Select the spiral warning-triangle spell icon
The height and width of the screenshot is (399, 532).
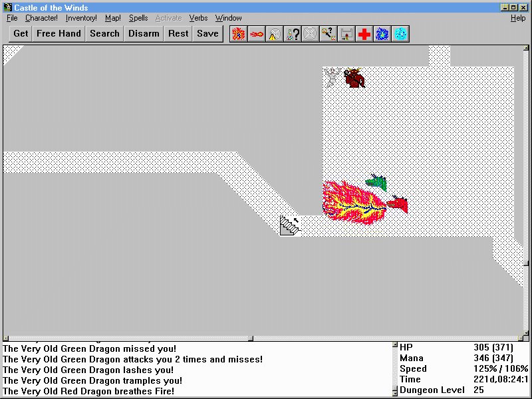[x=274, y=34]
